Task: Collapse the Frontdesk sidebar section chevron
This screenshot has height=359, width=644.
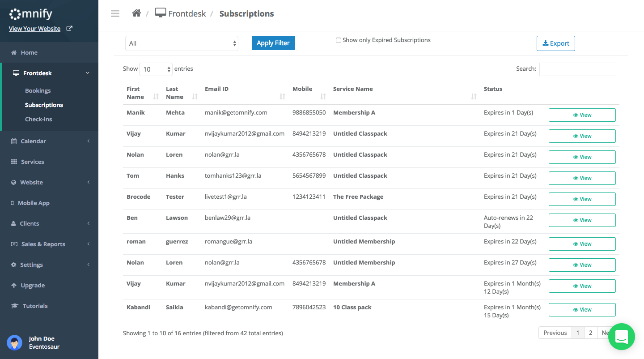Action: [88, 73]
